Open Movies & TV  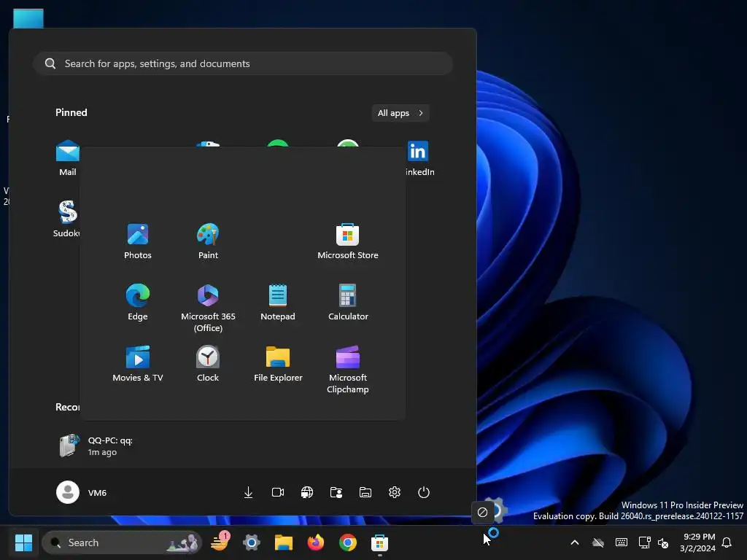(x=138, y=364)
